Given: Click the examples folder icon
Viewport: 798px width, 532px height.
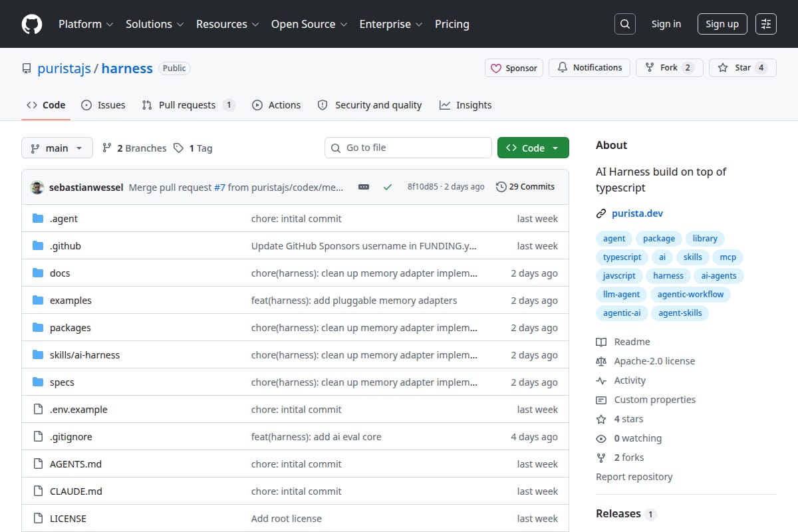Looking at the screenshot, I should pos(38,301).
